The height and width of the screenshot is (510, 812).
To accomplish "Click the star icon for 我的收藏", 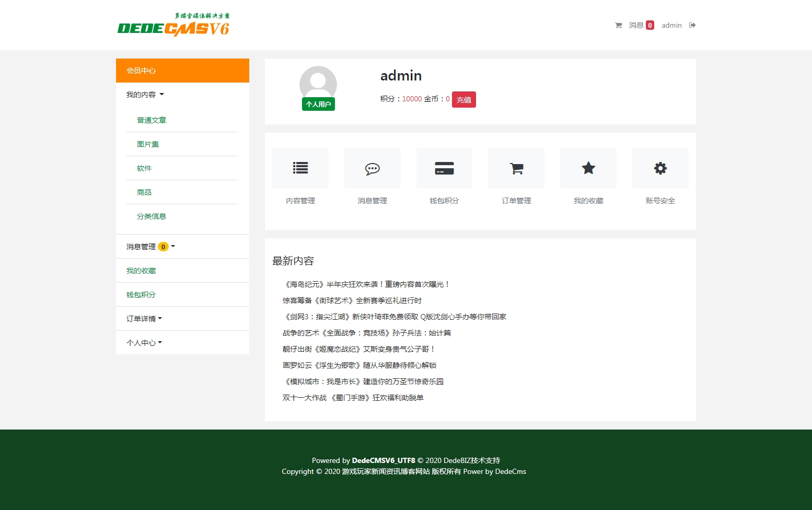I will click(x=588, y=168).
